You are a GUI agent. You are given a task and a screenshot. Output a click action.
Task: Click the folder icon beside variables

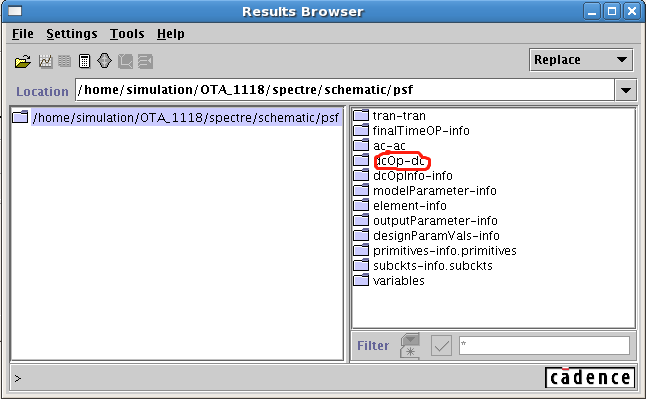click(361, 280)
